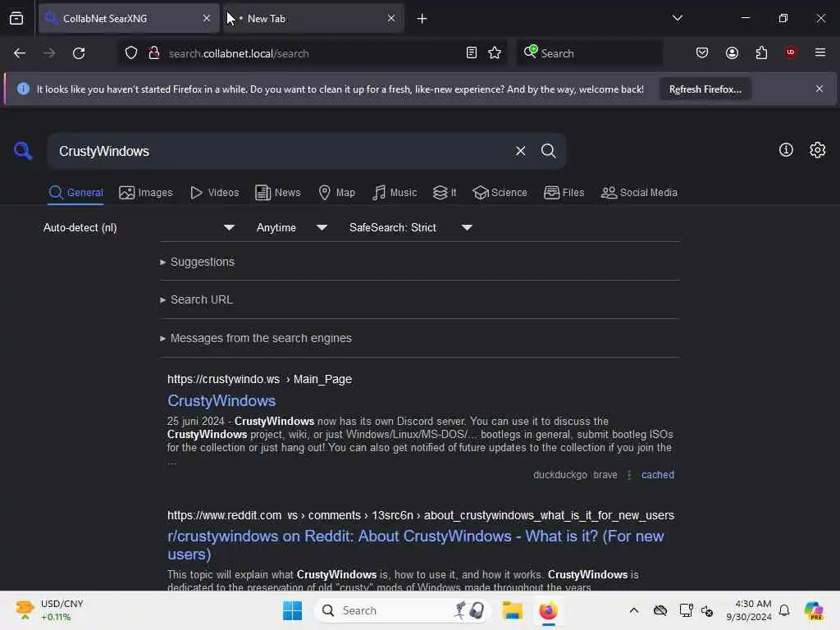Reload the page with the refresh icon
Image resolution: width=840 pixels, height=630 pixels.
pyautogui.click(x=79, y=53)
